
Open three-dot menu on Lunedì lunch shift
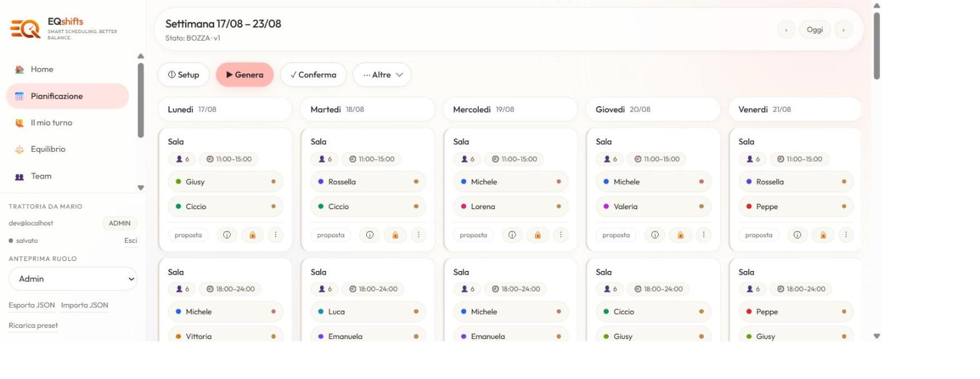click(x=276, y=235)
